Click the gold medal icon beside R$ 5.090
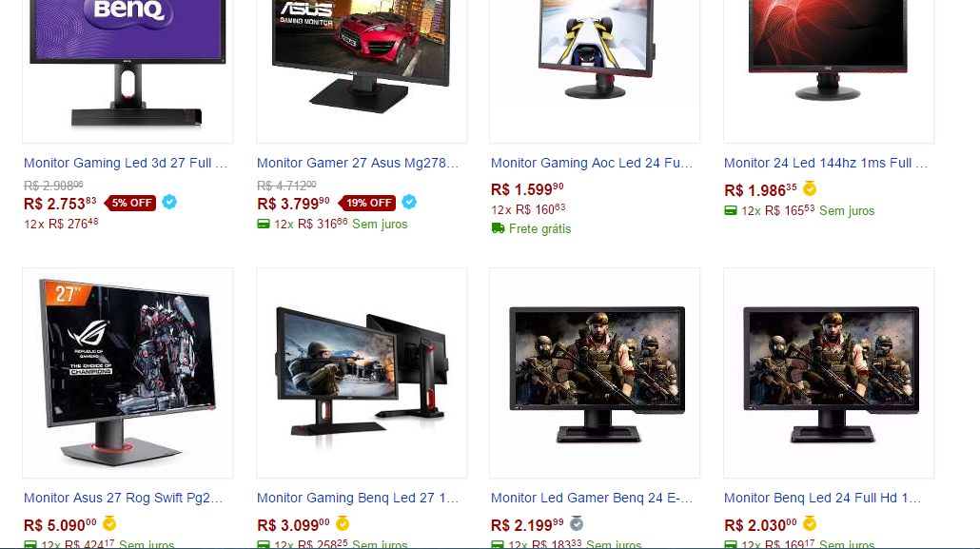 click(x=109, y=523)
